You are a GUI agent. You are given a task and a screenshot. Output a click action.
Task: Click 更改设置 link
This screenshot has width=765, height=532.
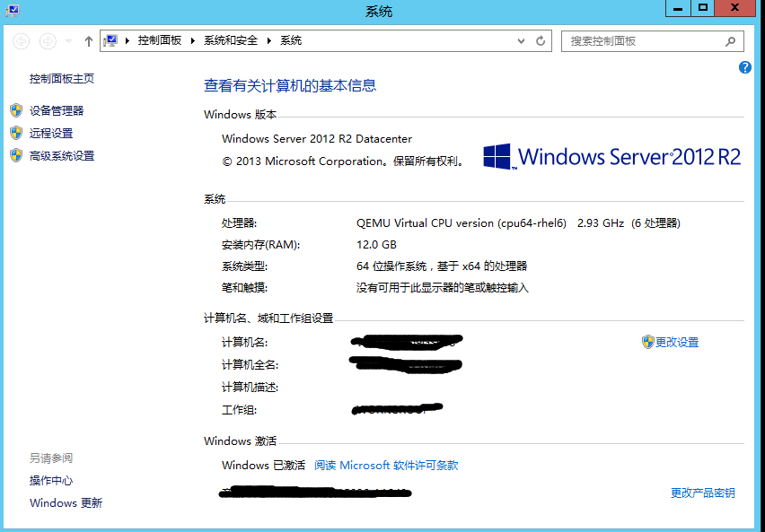pyautogui.click(x=677, y=343)
